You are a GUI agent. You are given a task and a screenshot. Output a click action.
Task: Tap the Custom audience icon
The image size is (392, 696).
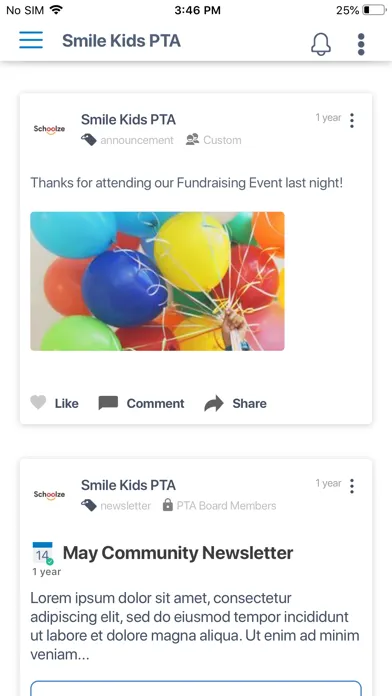pyautogui.click(x=192, y=139)
